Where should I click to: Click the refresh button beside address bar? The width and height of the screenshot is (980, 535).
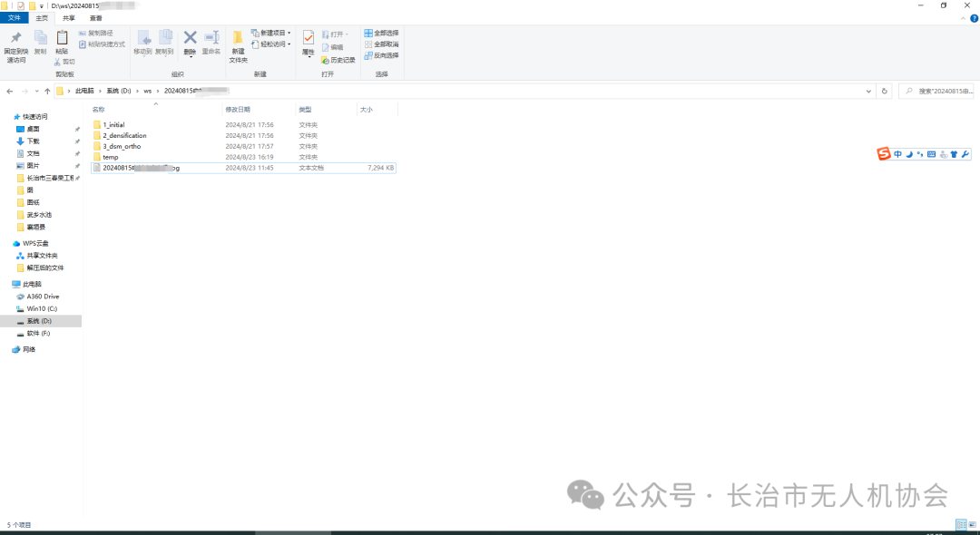pos(885,92)
